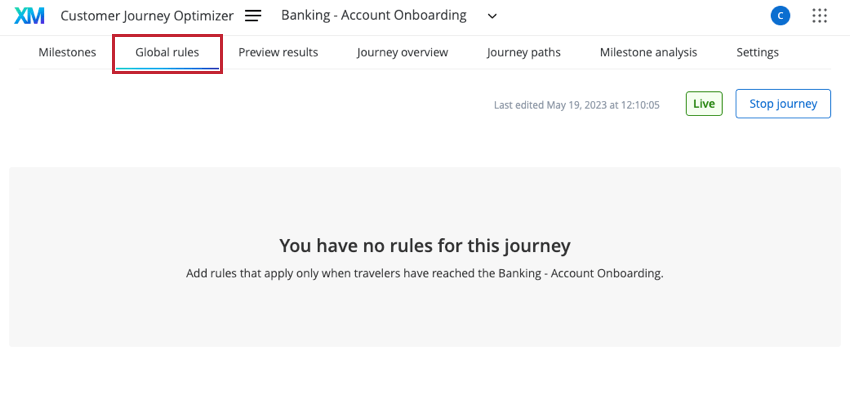This screenshot has width=850, height=400.
Task: Click the Stop journey button
Action: tap(783, 104)
